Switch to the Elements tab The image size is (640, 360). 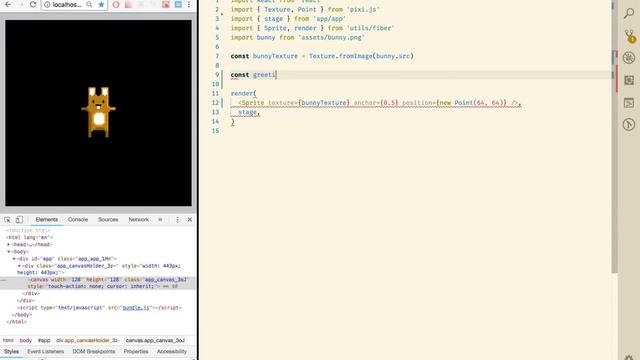47,220
